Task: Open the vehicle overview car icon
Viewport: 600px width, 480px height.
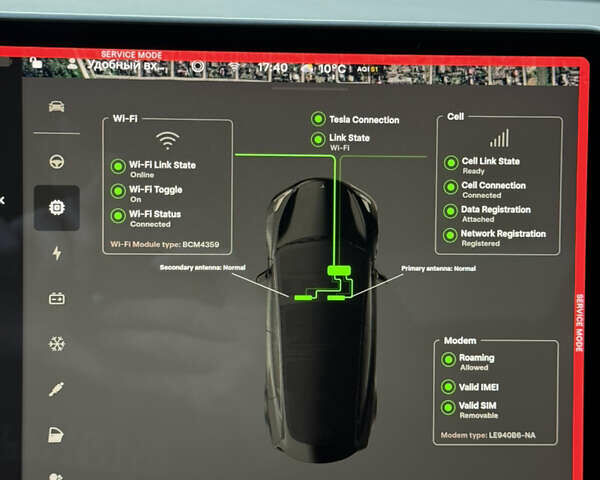Action: (57, 106)
